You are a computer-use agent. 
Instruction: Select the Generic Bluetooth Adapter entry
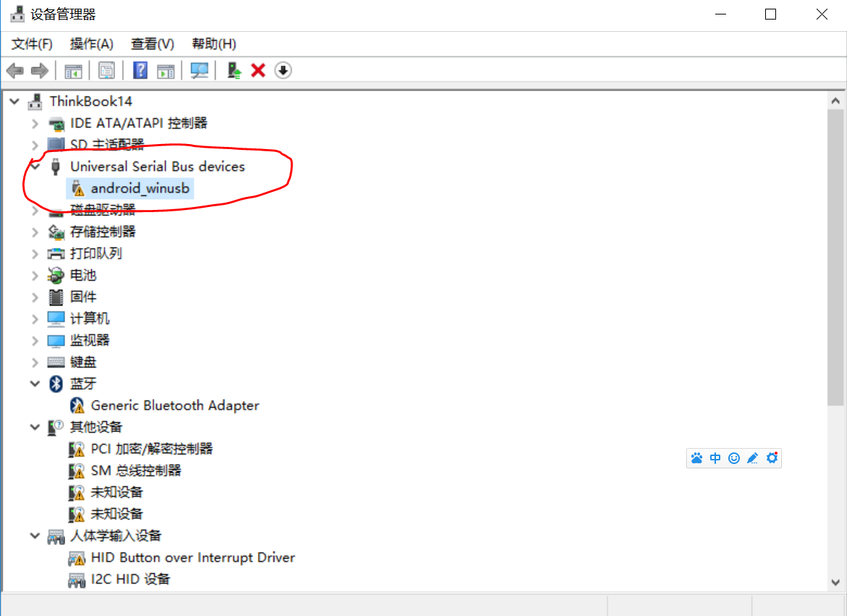(174, 405)
